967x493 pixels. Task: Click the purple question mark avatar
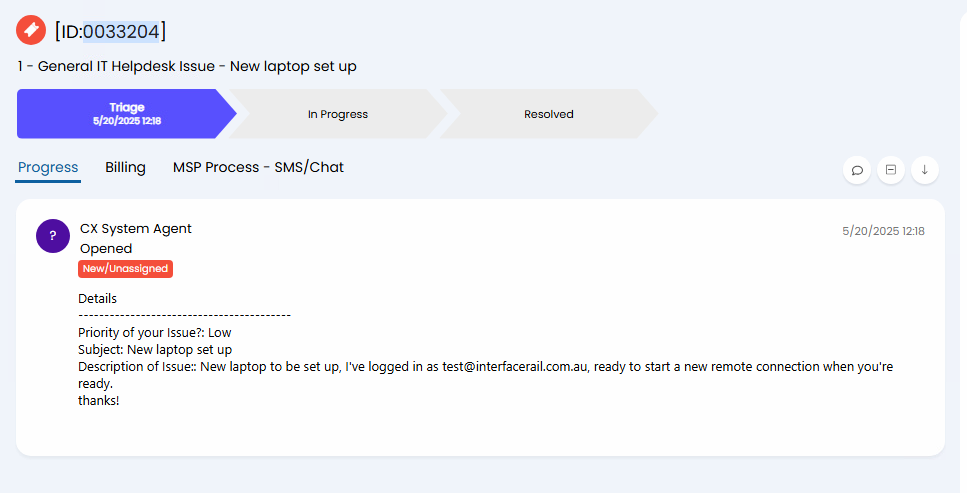pyautogui.click(x=53, y=236)
